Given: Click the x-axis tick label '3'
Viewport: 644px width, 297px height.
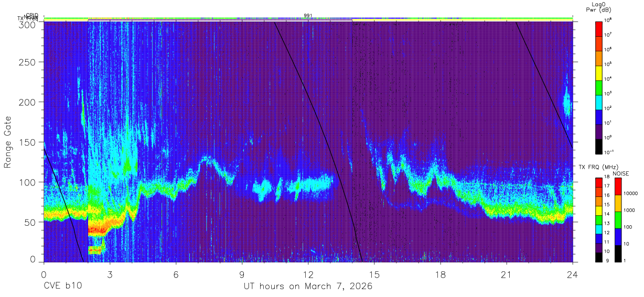Looking at the screenshot, I should tap(110, 274).
